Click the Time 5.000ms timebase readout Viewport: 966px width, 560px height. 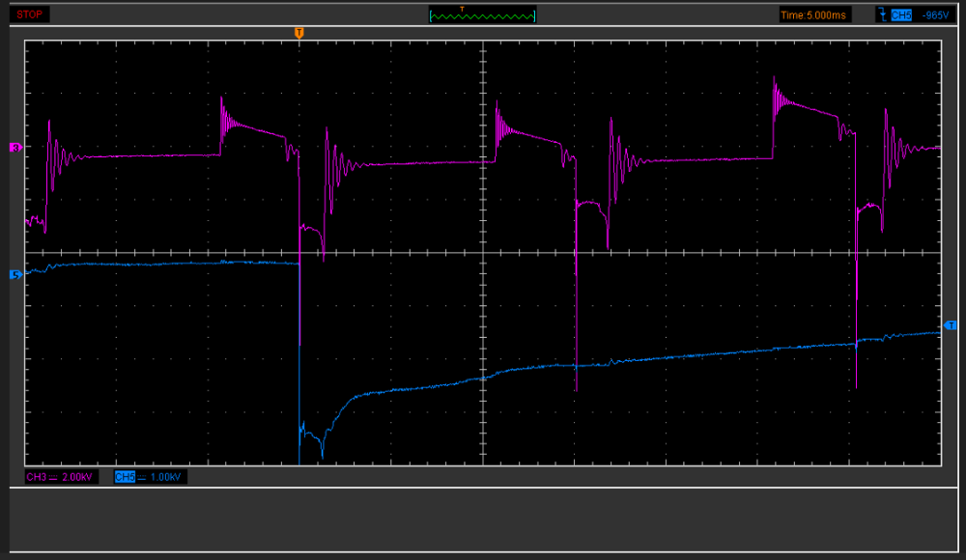(x=815, y=14)
